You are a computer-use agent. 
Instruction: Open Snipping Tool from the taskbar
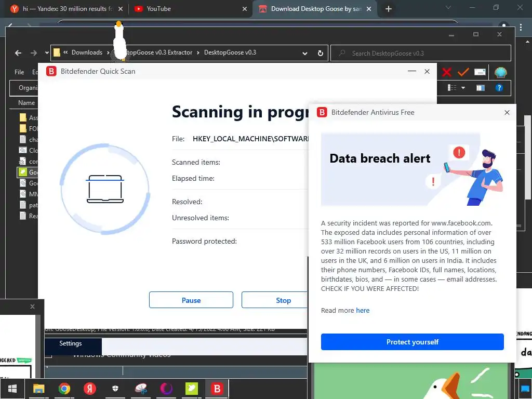[141, 389]
